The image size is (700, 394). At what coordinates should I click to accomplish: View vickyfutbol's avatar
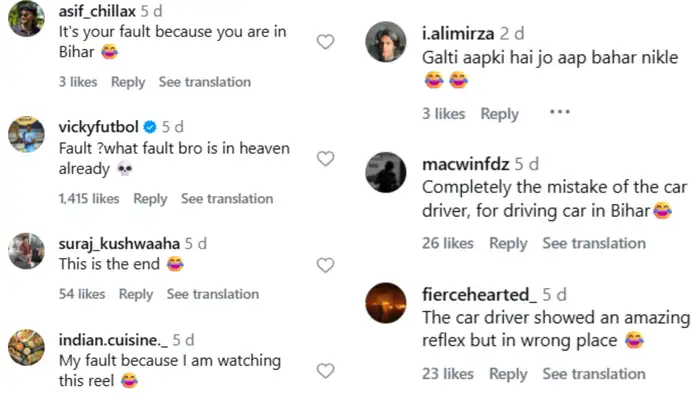click(x=26, y=134)
